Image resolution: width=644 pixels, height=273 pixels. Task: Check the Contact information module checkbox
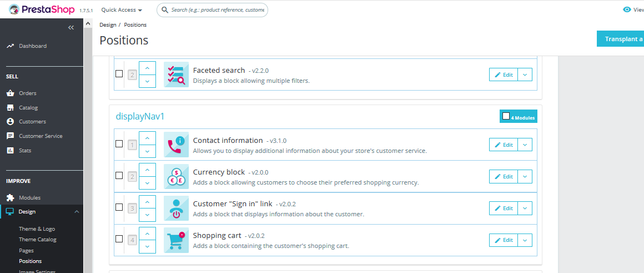click(x=119, y=144)
